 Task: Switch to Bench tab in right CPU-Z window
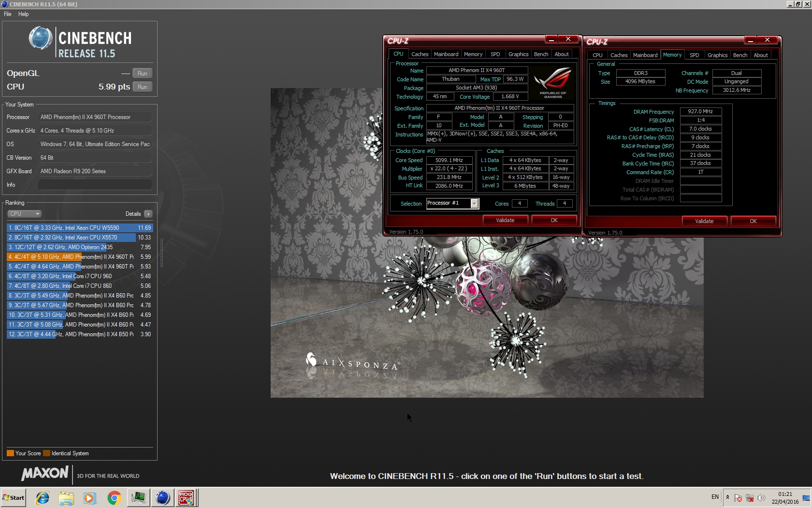click(x=740, y=55)
